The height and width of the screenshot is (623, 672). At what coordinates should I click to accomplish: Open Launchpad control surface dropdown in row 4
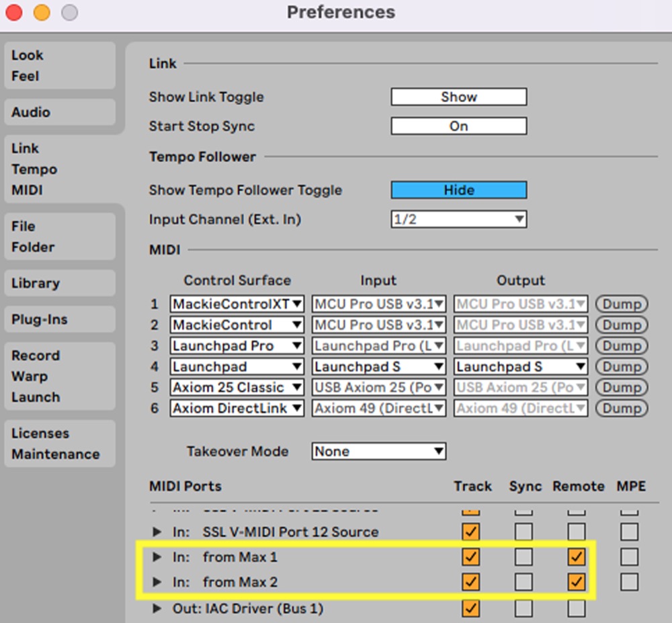(x=237, y=366)
